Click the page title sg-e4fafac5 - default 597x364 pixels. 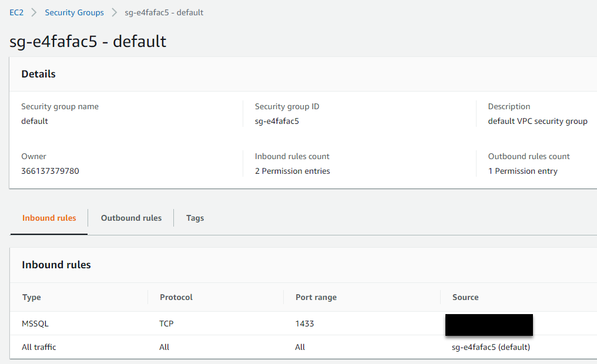coord(88,42)
